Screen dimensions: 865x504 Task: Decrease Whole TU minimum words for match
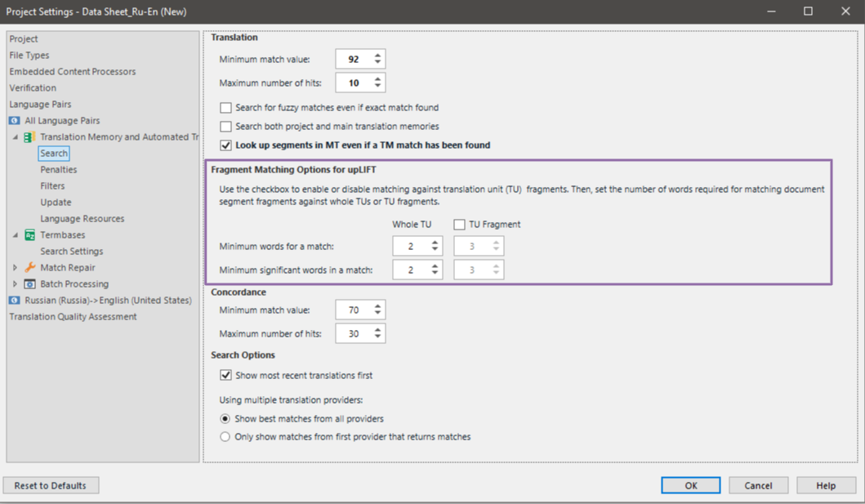(x=435, y=249)
